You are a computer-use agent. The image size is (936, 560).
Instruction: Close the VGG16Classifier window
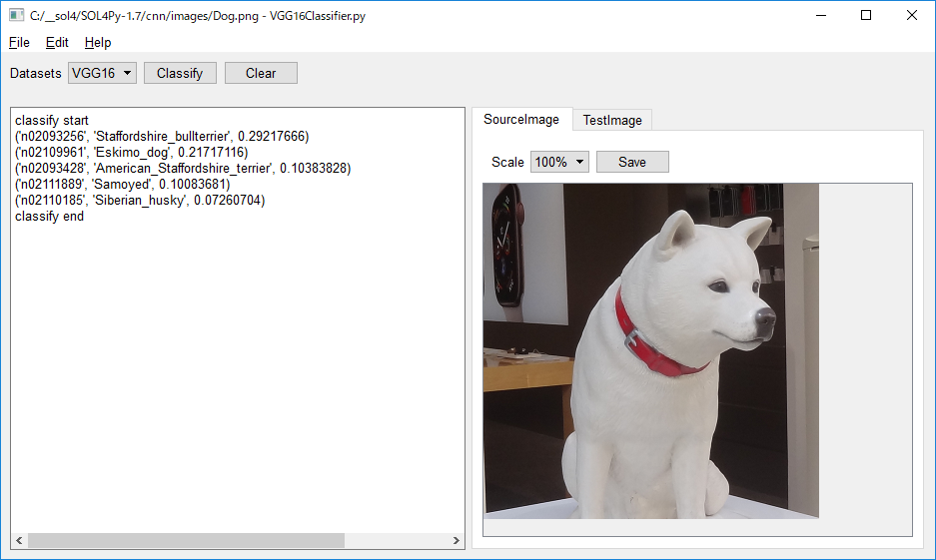coord(911,16)
